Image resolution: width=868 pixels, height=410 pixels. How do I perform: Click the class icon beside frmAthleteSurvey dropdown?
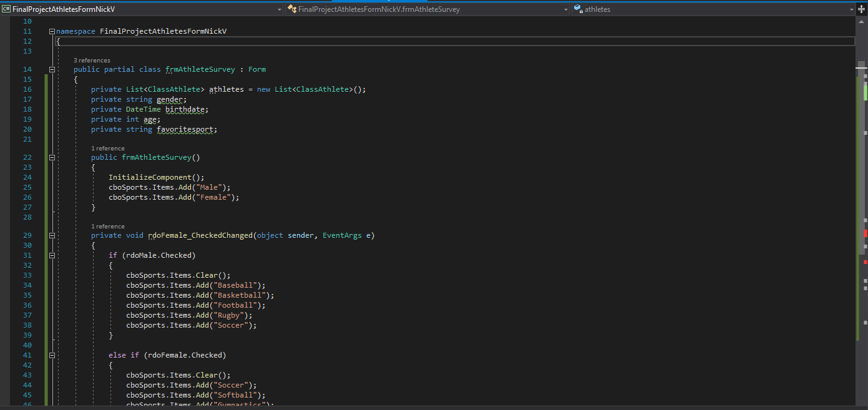coord(291,9)
